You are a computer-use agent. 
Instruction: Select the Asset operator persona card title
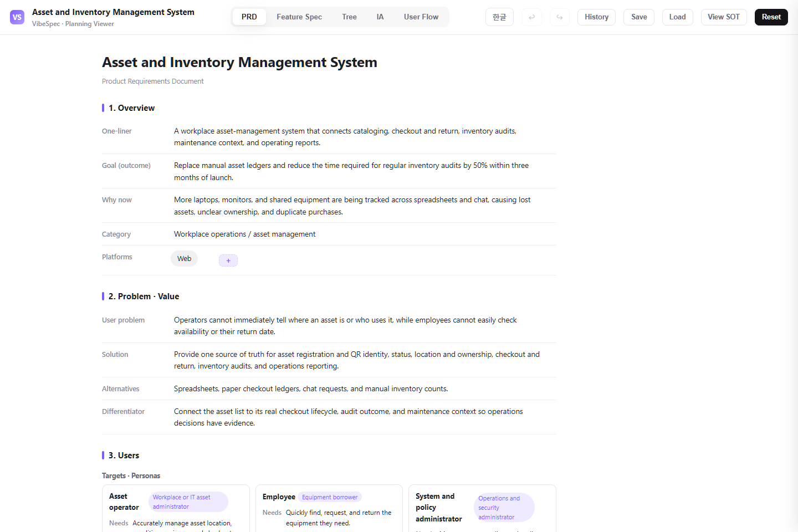coord(124,502)
